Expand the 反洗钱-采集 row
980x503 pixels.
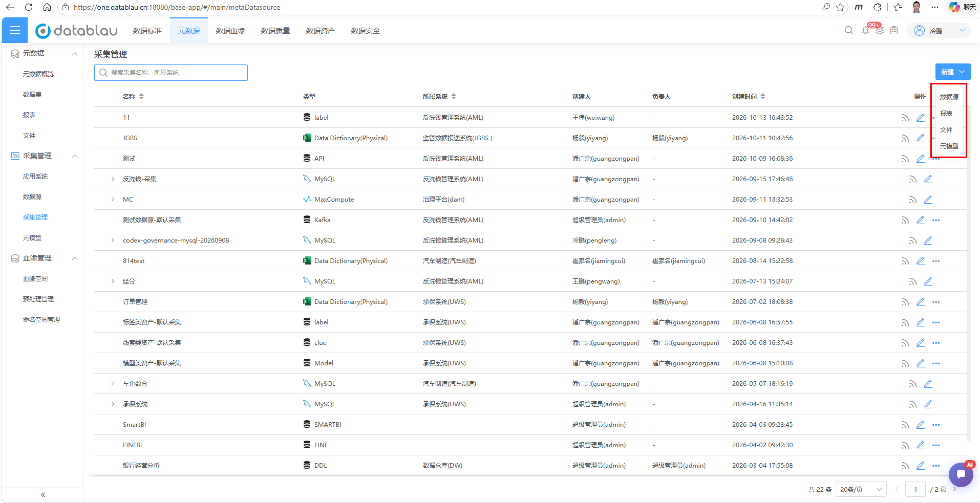(x=113, y=179)
